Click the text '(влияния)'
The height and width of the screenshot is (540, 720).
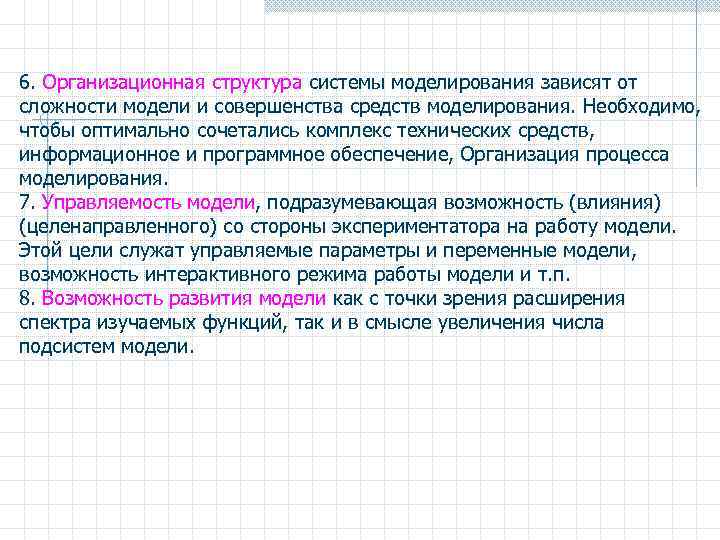pos(615,202)
